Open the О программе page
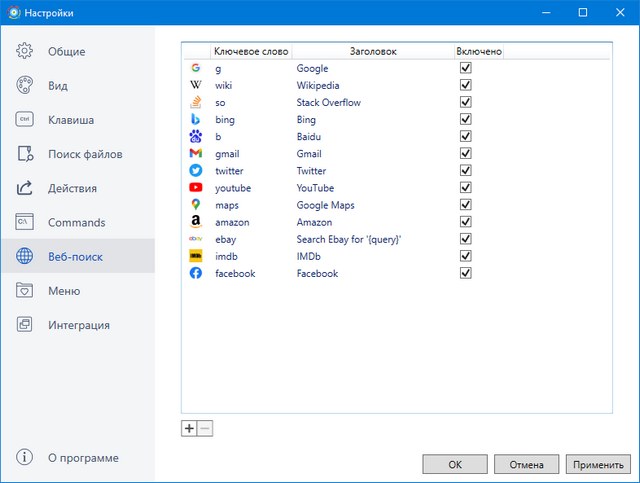The width and height of the screenshot is (640, 483). coord(83,458)
